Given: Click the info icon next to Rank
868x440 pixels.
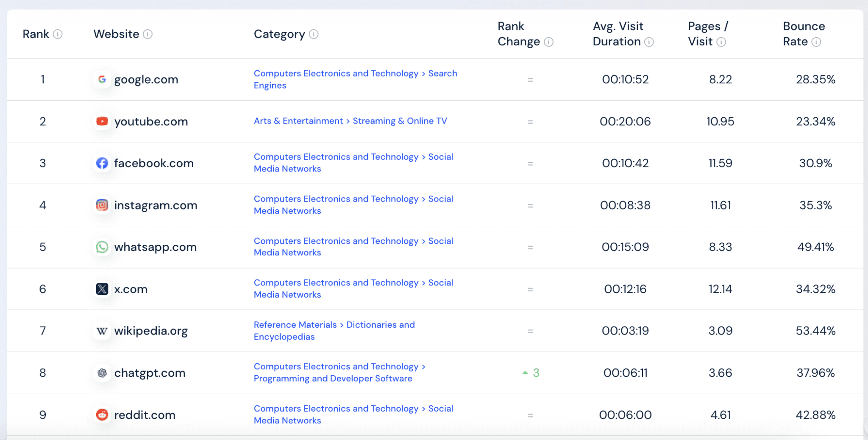Looking at the screenshot, I should (x=58, y=34).
